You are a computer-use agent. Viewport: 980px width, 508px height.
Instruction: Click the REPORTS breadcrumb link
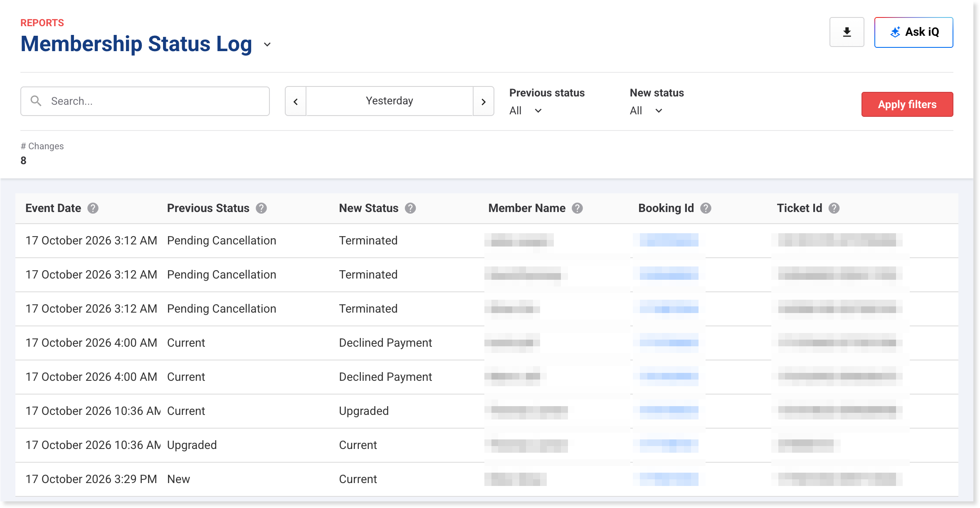pos(42,23)
